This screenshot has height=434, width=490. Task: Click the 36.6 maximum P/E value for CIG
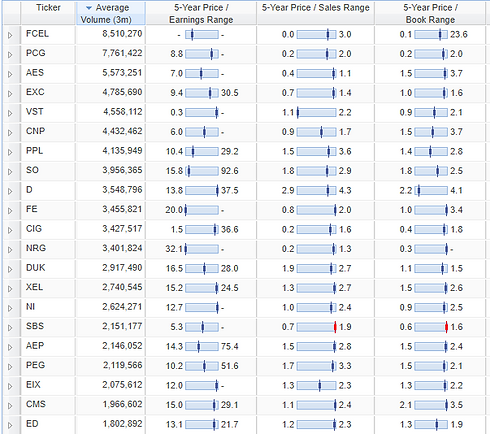pos(230,230)
